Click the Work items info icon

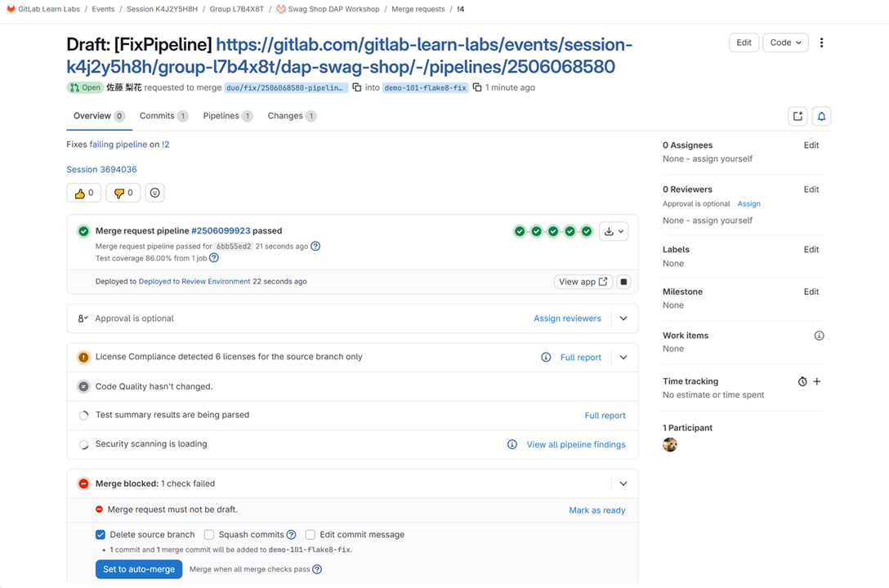tap(819, 336)
